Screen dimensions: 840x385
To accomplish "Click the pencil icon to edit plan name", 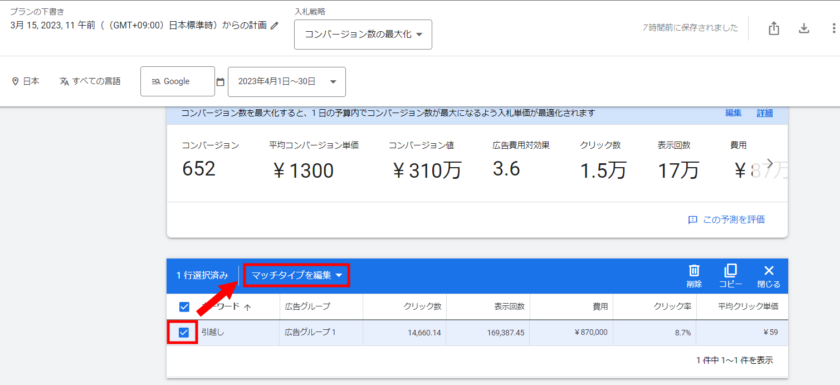I will pos(275,25).
